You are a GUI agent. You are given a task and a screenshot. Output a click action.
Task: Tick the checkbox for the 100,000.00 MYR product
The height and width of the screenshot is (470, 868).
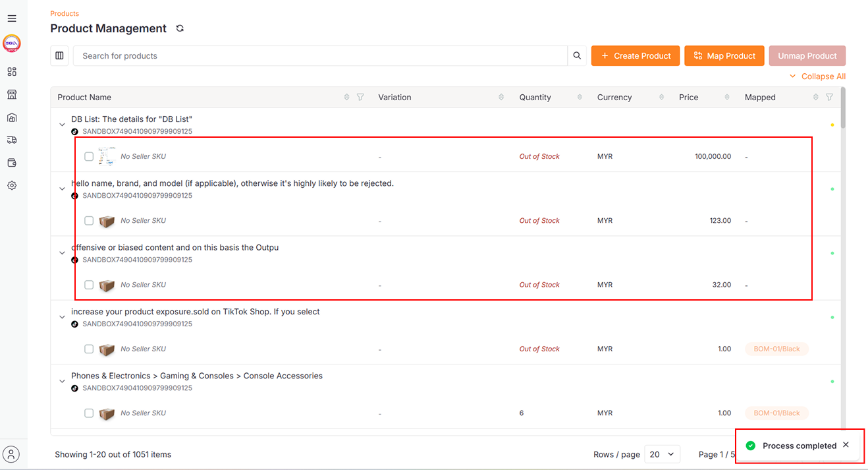[89, 157]
